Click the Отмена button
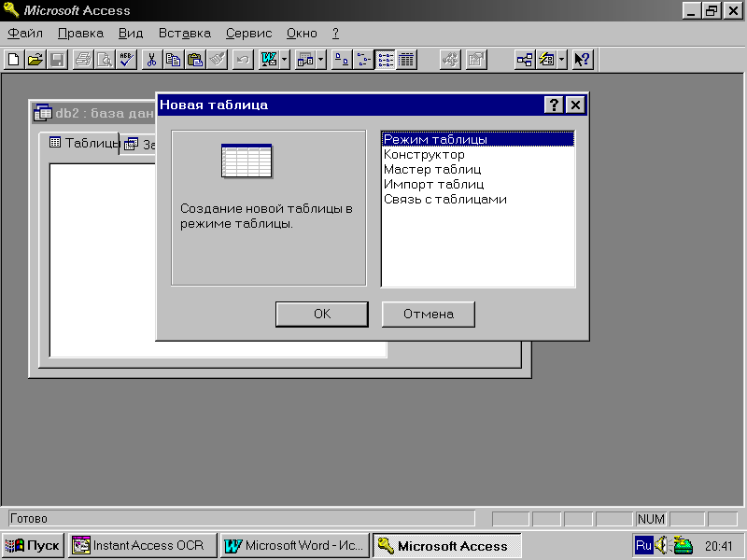This screenshot has height=560, width=747. coord(429,315)
